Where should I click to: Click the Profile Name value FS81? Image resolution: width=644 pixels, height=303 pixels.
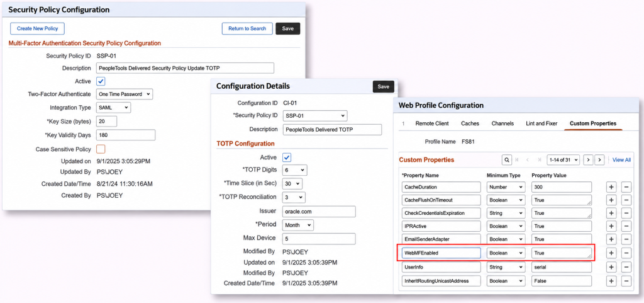coord(469,142)
